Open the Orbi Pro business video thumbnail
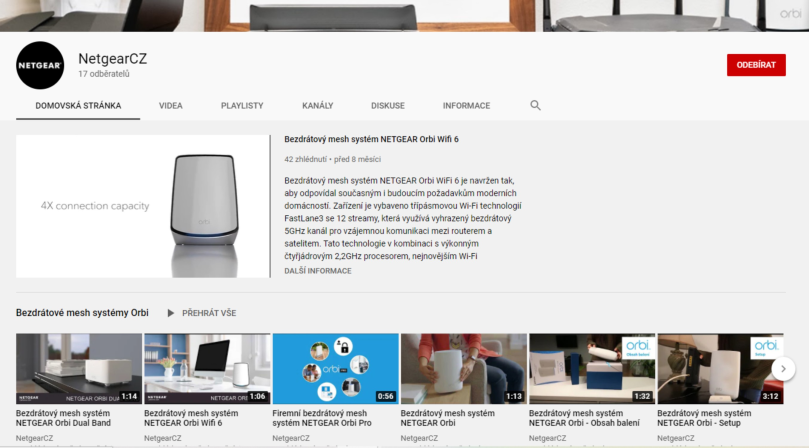809x448 pixels. pos(334,368)
